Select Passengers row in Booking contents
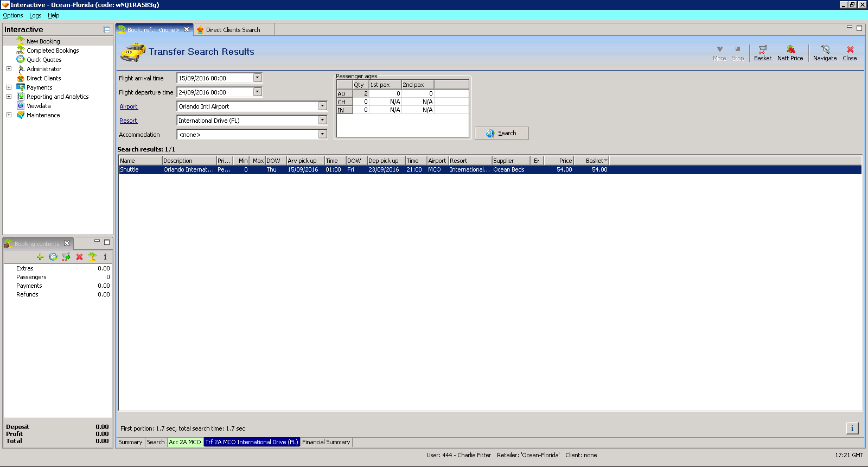This screenshot has width=868, height=467. [x=58, y=277]
